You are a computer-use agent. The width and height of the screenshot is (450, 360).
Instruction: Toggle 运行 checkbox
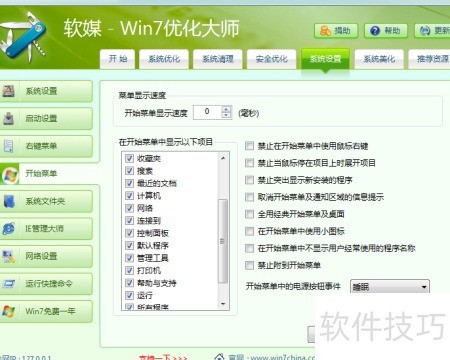[129, 295]
